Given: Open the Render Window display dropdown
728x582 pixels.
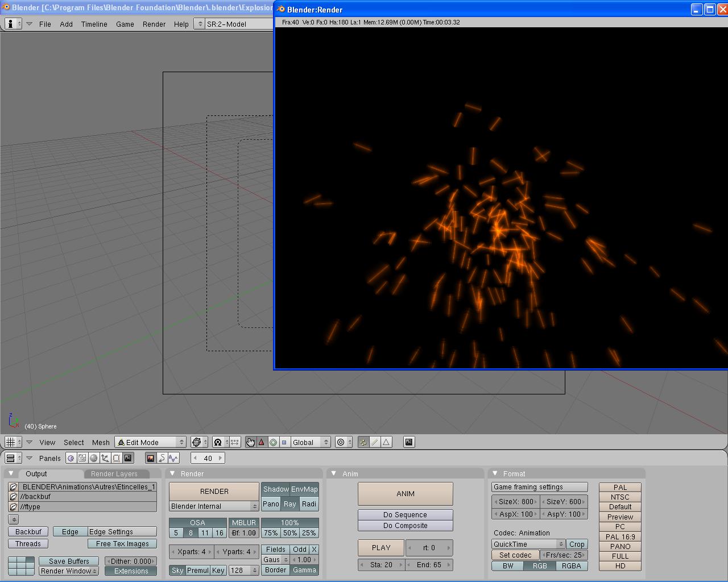Looking at the screenshot, I should coord(69,571).
